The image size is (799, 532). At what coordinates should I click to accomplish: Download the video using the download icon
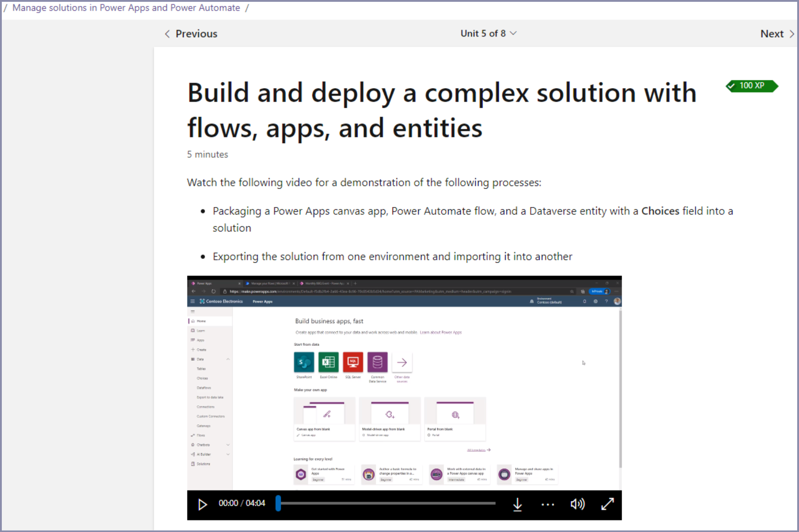coord(517,504)
